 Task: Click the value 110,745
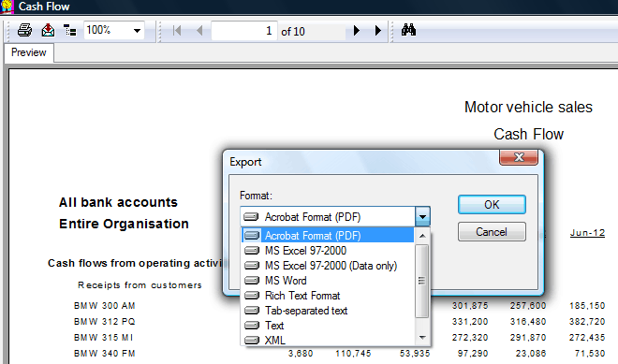click(353, 354)
